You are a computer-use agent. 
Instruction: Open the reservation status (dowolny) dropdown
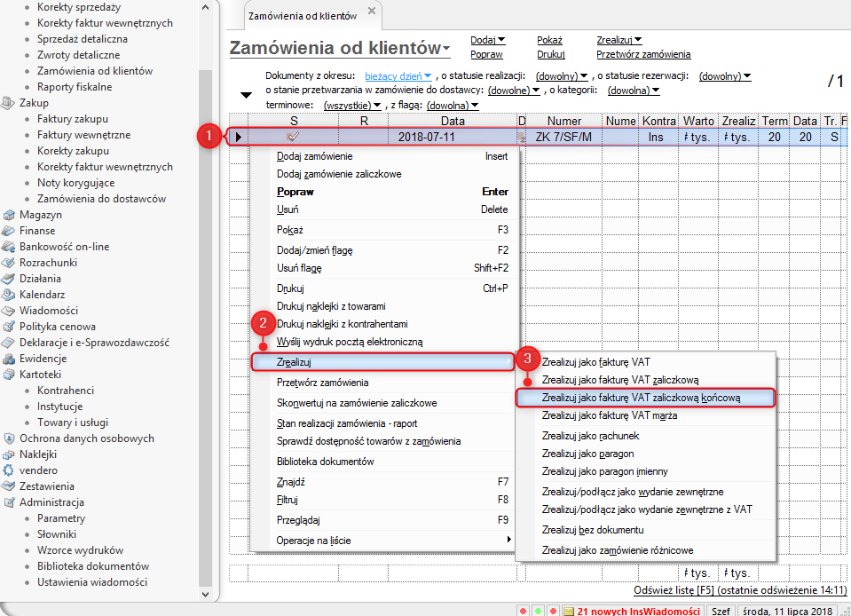pyautogui.click(x=724, y=76)
